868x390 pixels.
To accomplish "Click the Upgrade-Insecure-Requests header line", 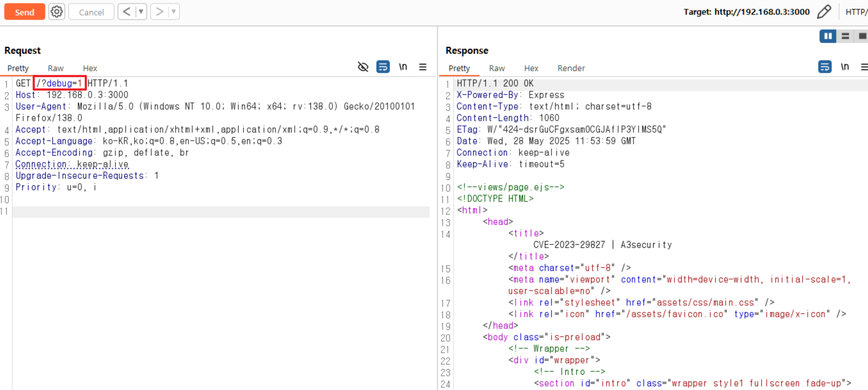I will [87, 176].
